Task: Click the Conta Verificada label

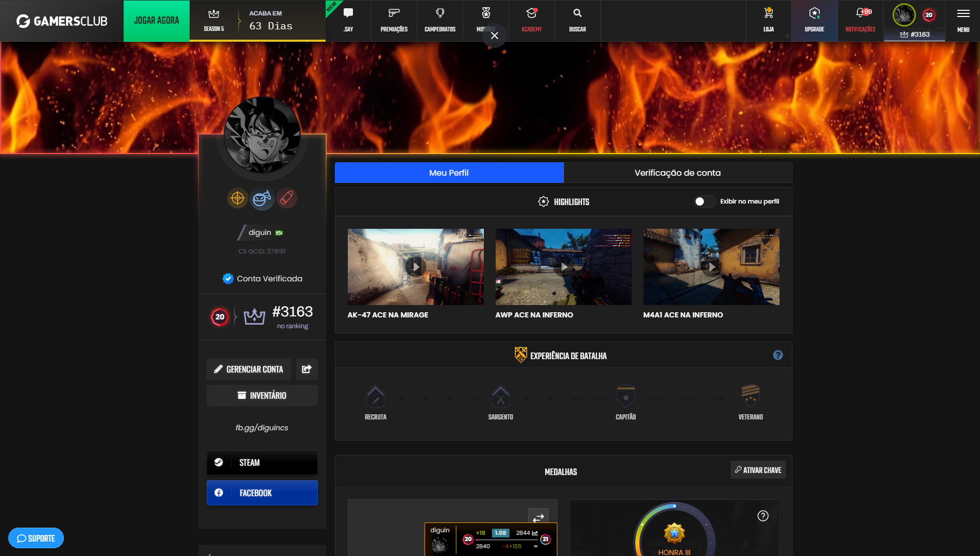Action: click(269, 279)
